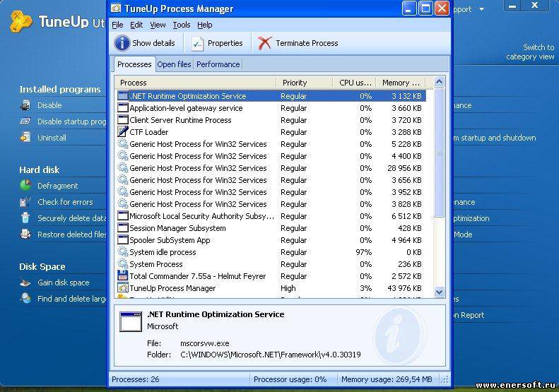Click the Framework folder path text
This screenshot has height=392, width=559.
[271, 355]
